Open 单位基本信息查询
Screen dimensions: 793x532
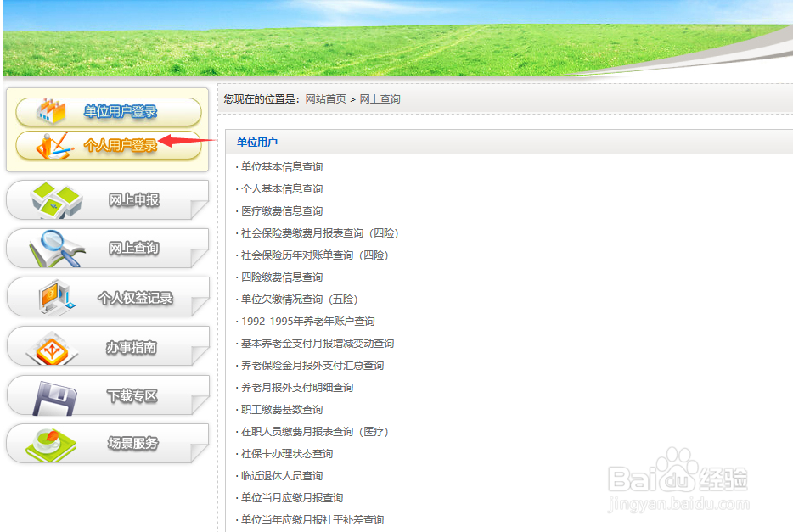(284, 166)
